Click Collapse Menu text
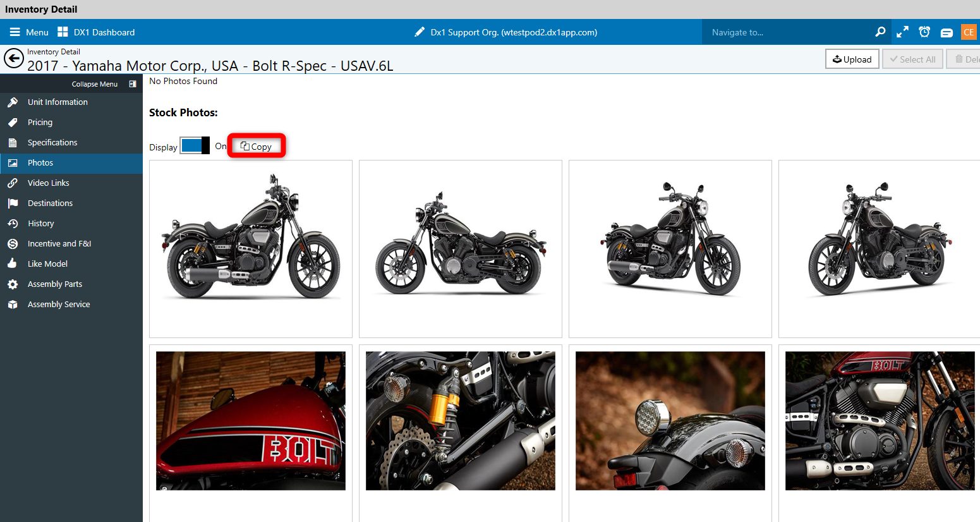Screen dimensions: 980x522 coord(95,84)
